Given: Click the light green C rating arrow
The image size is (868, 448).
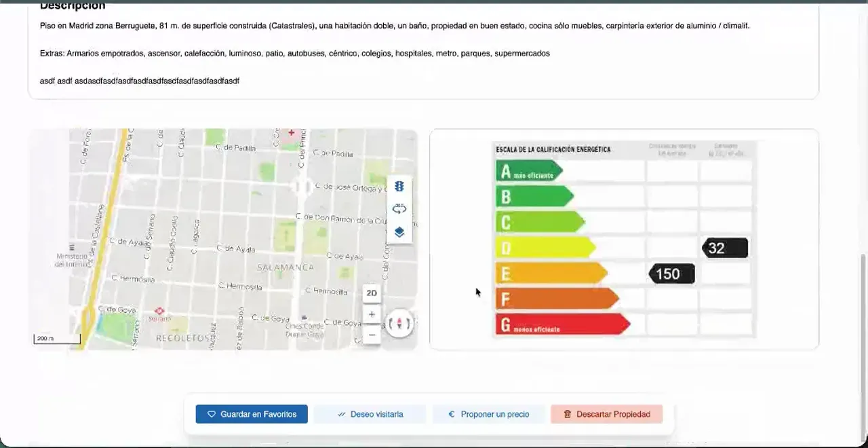Looking at the screenshot, I should pyautogui.click(x=540, y=222).
